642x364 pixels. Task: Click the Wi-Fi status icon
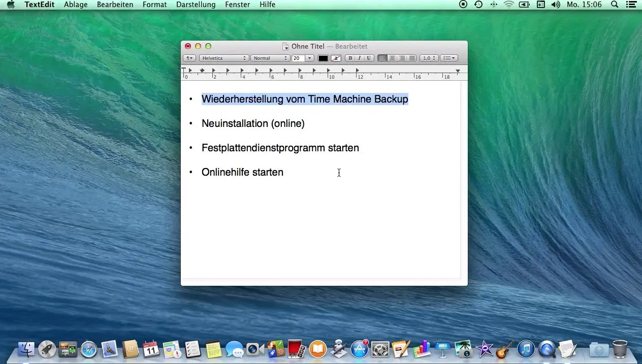point(508,5)
